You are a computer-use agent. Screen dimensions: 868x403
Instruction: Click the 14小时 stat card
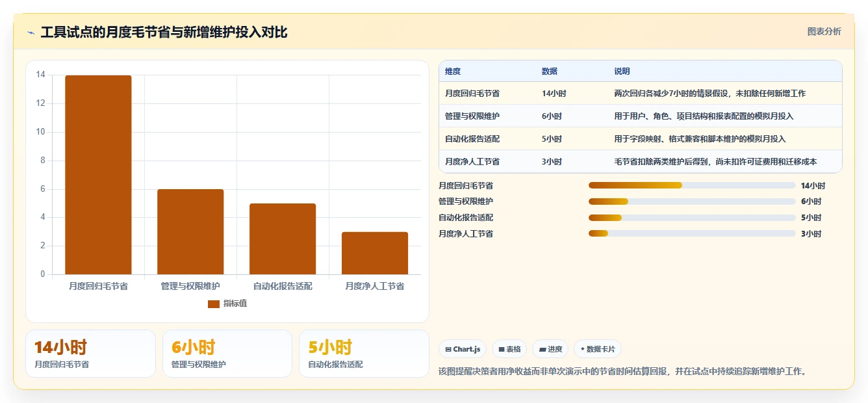90,354
